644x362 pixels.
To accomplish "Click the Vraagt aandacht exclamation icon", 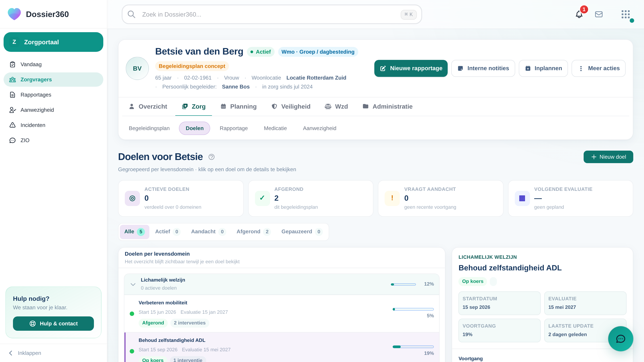I will pos(392,198).
